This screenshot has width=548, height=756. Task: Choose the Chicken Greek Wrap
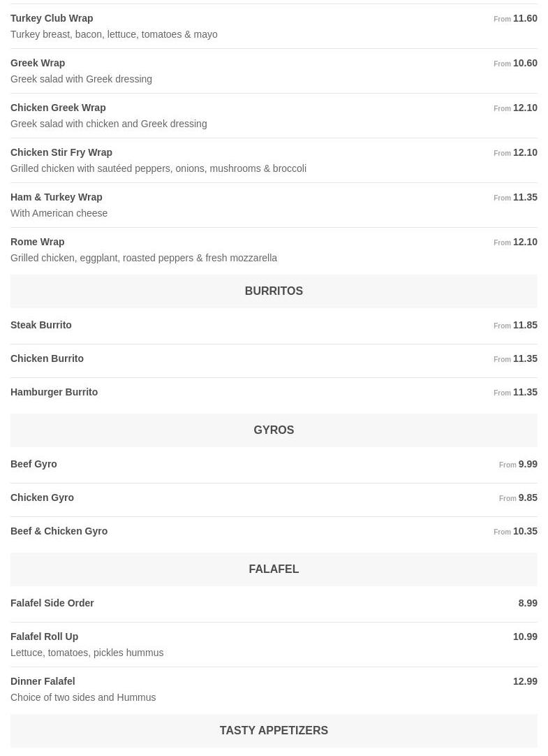[x=58, y=108]
